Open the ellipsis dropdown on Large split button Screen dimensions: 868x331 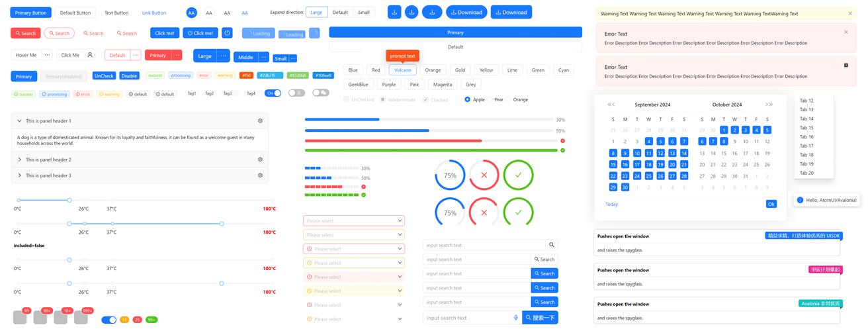[223, 56]
